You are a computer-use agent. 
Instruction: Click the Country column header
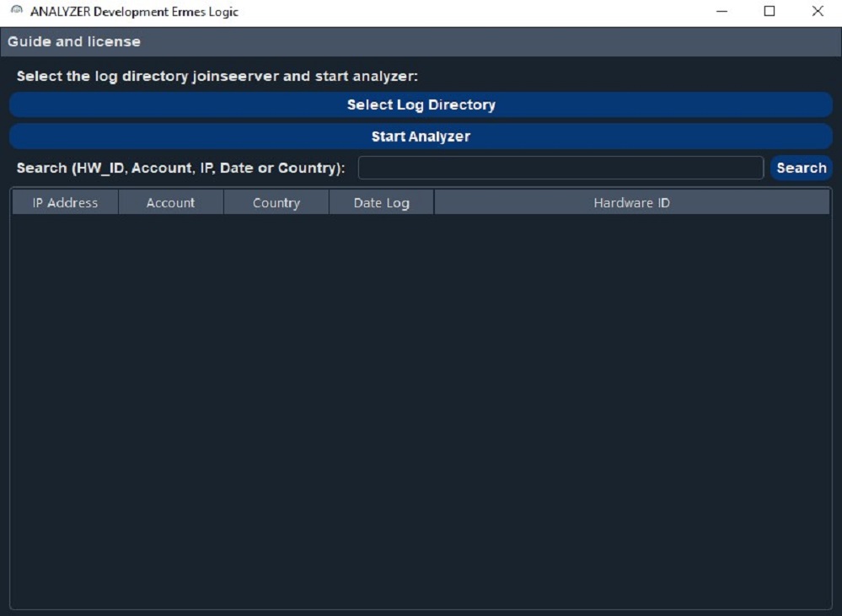(x=276, y=202)
